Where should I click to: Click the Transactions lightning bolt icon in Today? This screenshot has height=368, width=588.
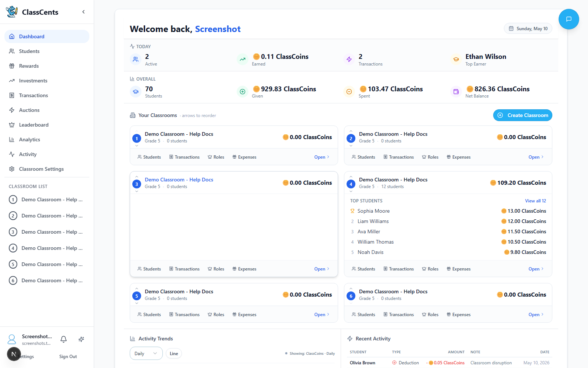pos(349,59)
